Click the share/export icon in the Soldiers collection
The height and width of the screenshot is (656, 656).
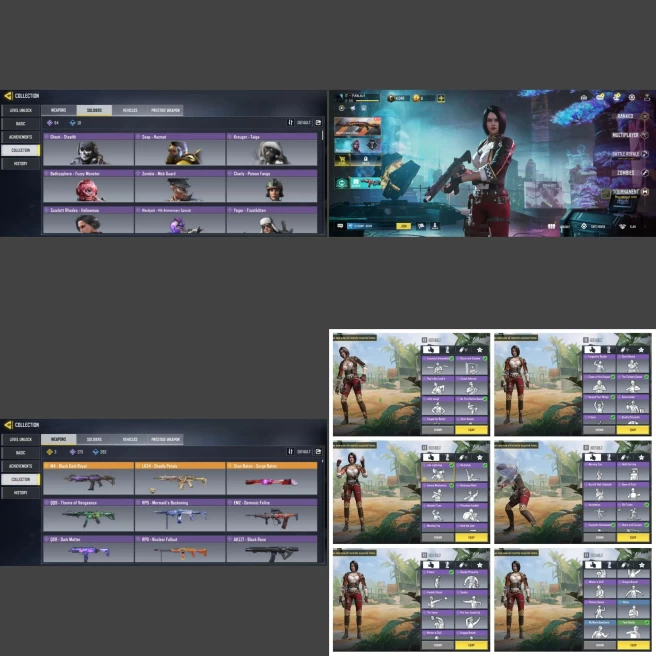pos(318,123)
